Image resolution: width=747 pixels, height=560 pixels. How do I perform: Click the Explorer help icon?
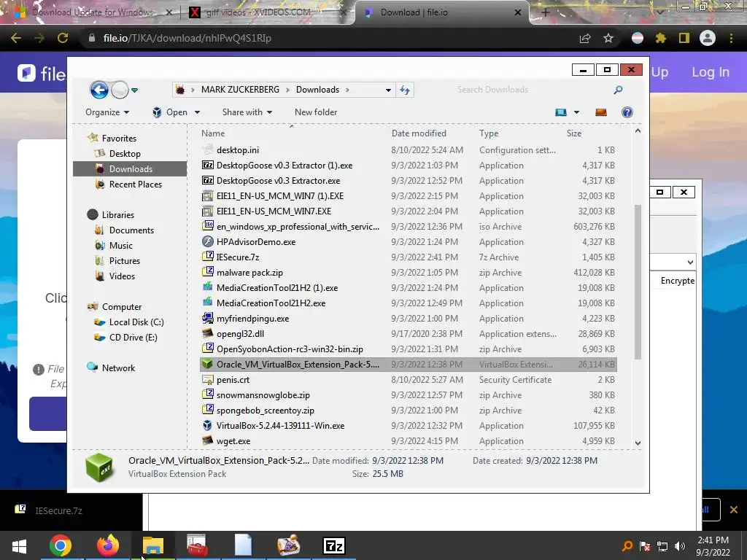coord(627,112)
